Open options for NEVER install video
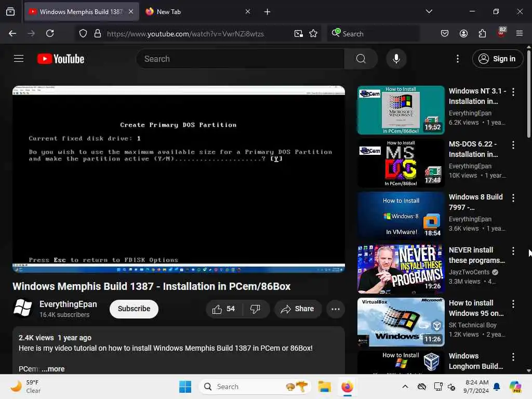This screenshot has height=399, width=532. pyautogui.click(x=513, y=251)
